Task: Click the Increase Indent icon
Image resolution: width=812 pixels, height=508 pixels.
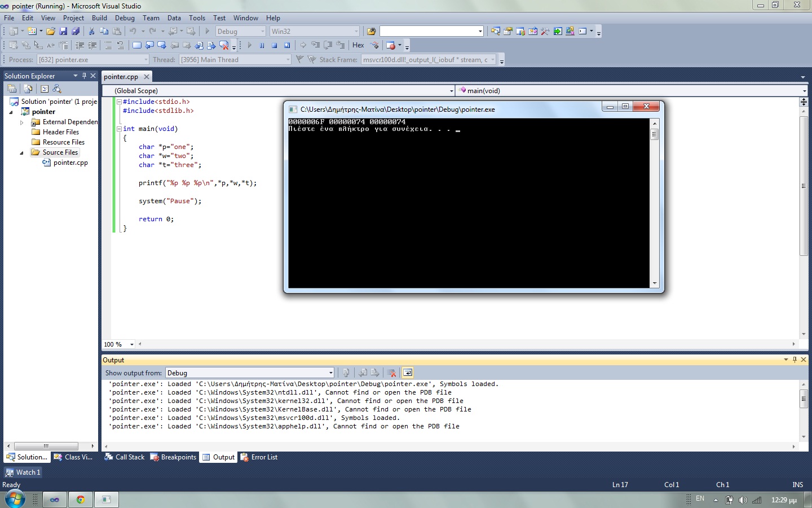Action: (92, 45)
